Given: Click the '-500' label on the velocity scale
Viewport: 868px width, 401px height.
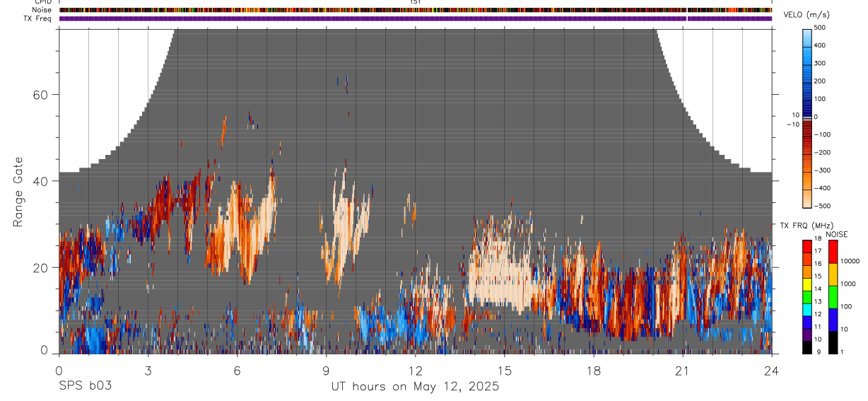Looking at the screenshot, I should tap(823, 206).
